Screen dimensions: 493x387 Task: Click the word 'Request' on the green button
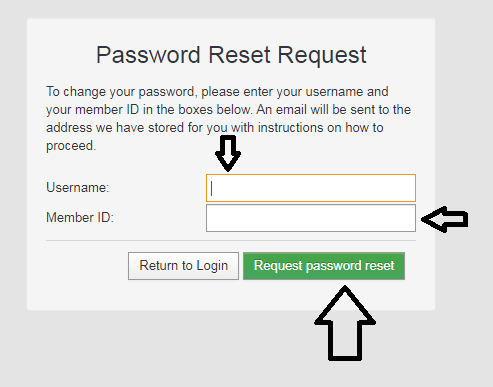(x=278, y=266)
